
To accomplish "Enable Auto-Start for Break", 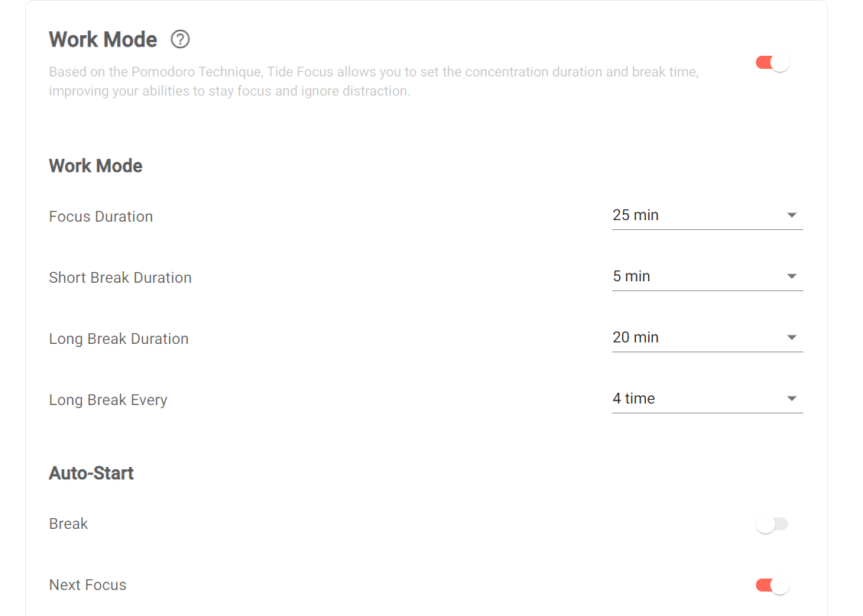I will [772, 524].
